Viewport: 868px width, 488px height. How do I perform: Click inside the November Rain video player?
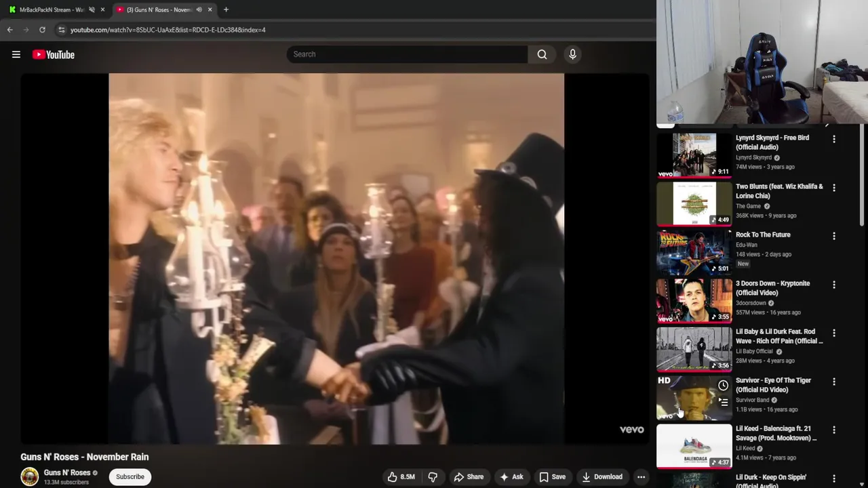point(336,258)
